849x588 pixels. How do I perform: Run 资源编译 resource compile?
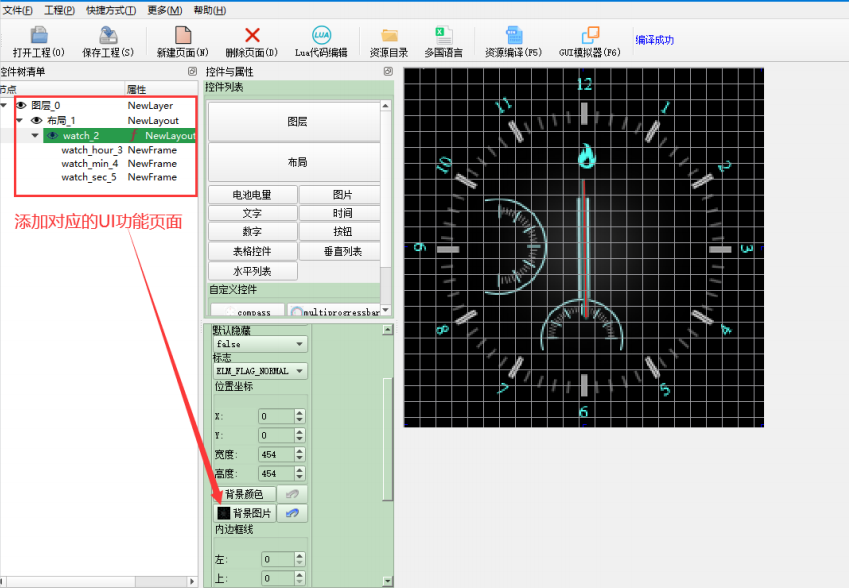513,42
